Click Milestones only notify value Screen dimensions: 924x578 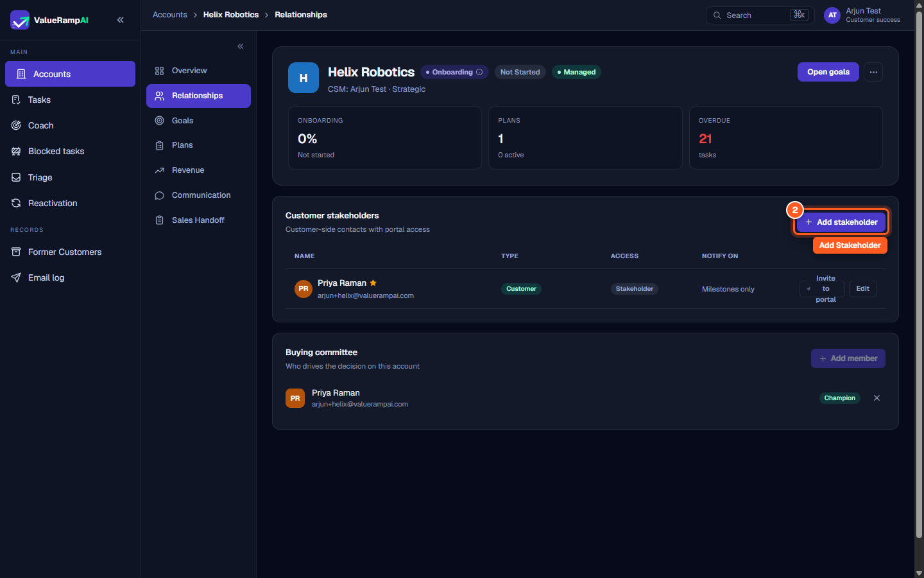coord(728,289)
